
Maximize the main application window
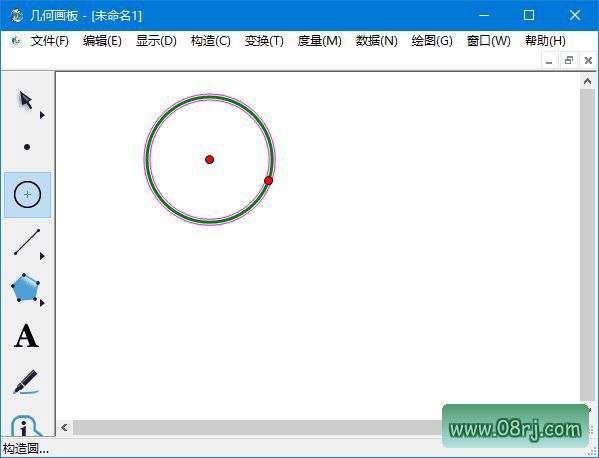coord(529,15)
